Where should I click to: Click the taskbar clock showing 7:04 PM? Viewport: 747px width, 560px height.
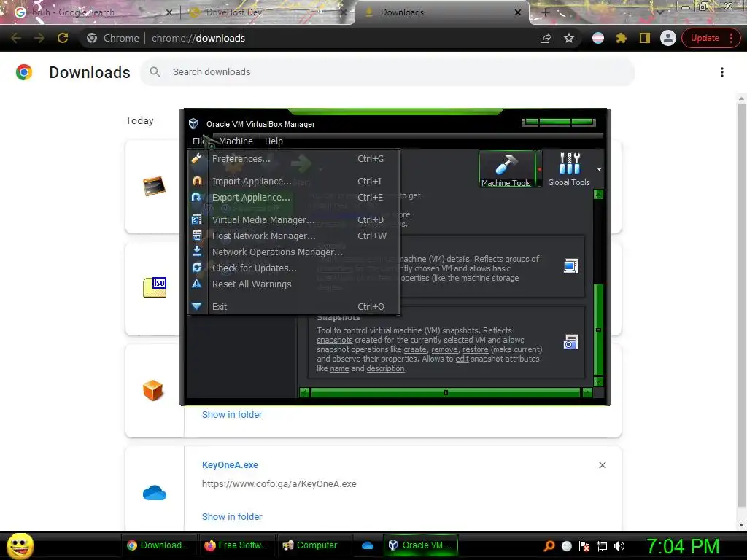click(x=683, y=546)
